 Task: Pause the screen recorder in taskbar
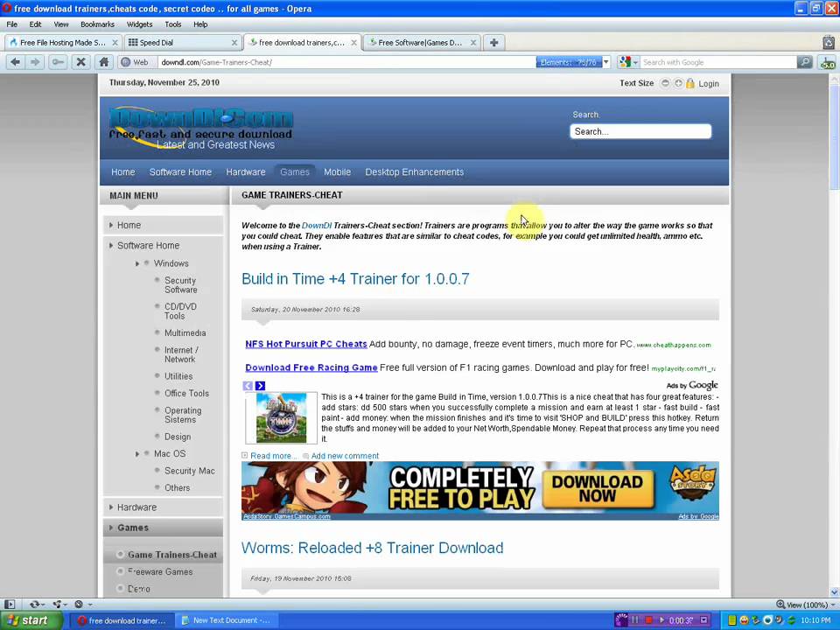(x=635, y=620)
